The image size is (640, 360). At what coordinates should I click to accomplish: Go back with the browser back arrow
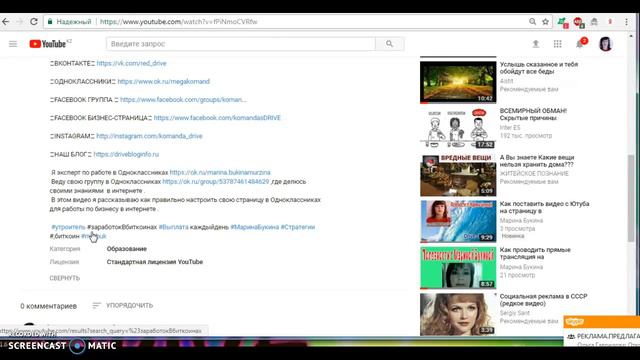(x=5, y=22)
